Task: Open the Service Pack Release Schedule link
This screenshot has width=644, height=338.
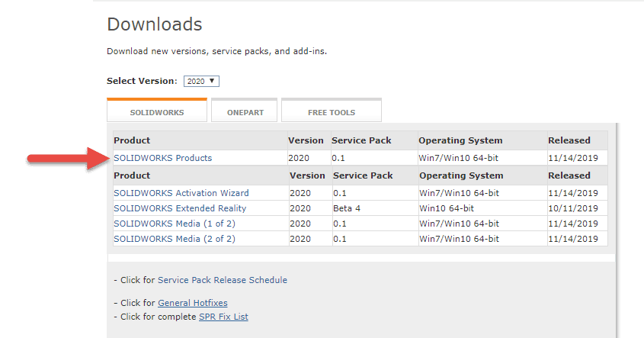Action: (222, 280)
